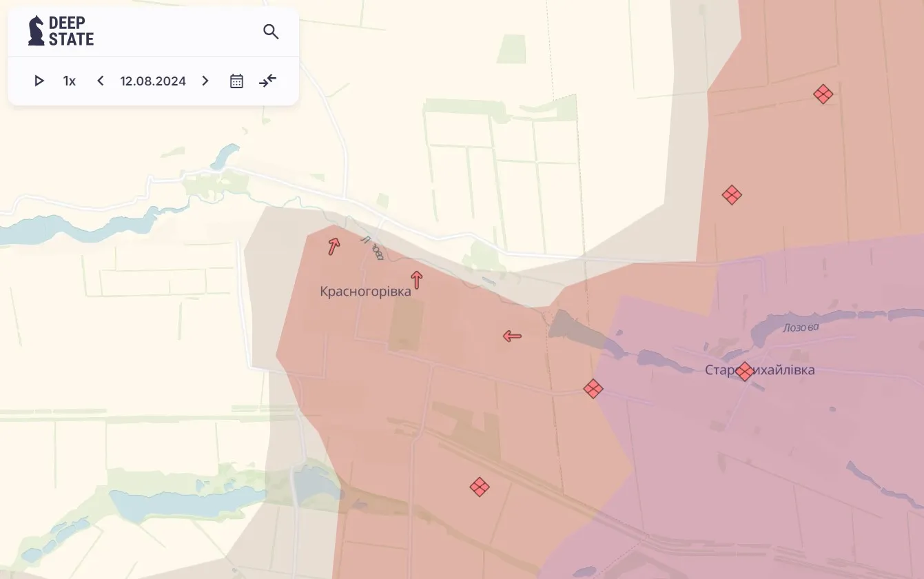Select the diamond marker just below the northernmost one

732,195
